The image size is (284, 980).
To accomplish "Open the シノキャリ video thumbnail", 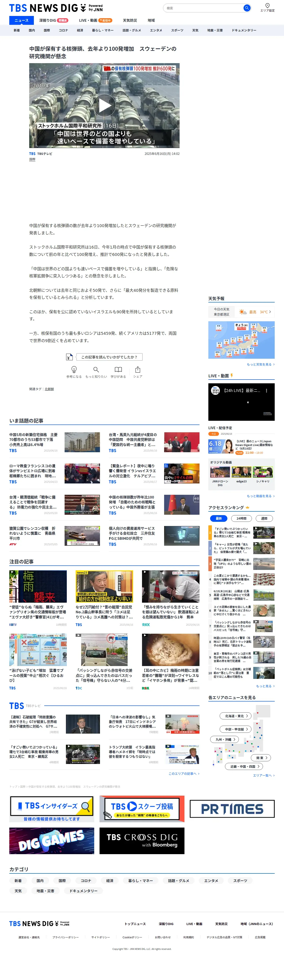I will (263, 472).
